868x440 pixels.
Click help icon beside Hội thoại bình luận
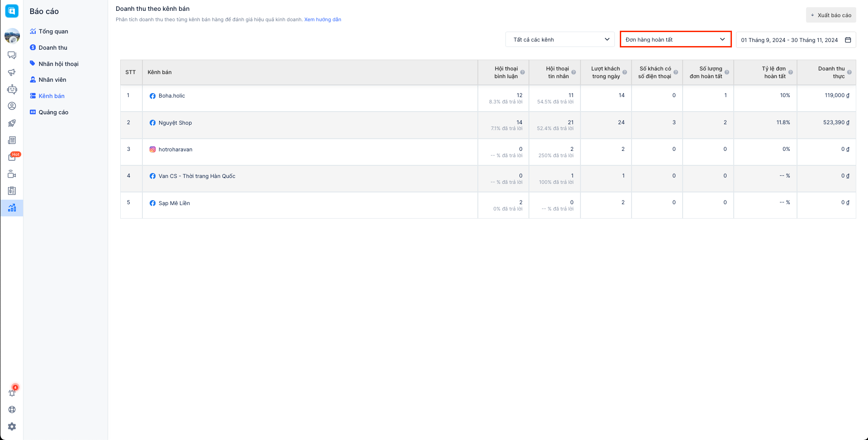click(522, 72)
